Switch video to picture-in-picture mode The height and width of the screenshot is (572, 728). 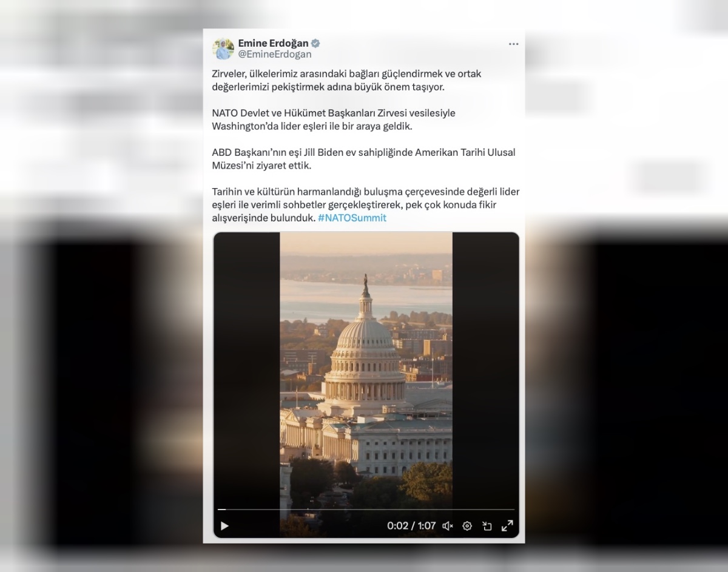[x=487, y=526]
